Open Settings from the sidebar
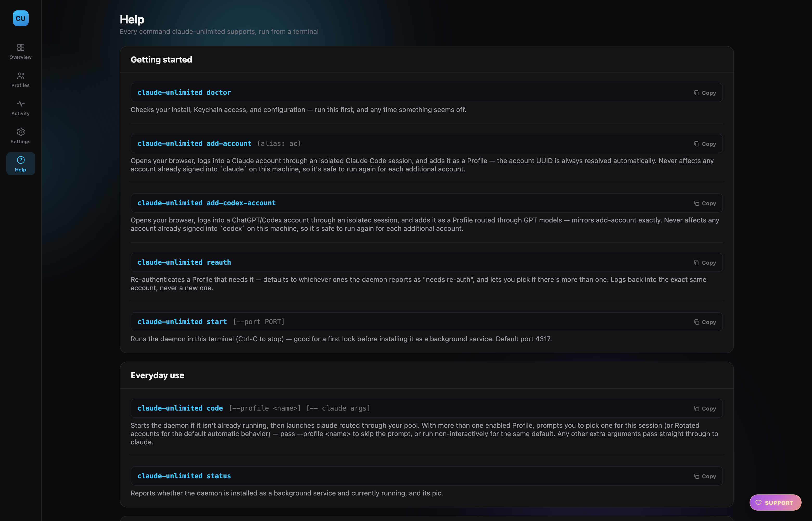This screenshot has width=812, height=521. [x=21, y=136]
